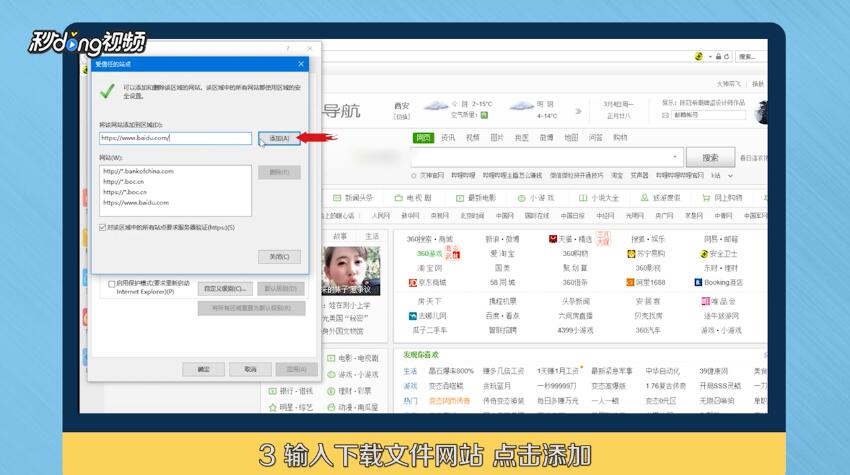Viewport: 850px width, 475px height.
Task: Close the trusted sites dialog with the X
Action: point(301,64)
